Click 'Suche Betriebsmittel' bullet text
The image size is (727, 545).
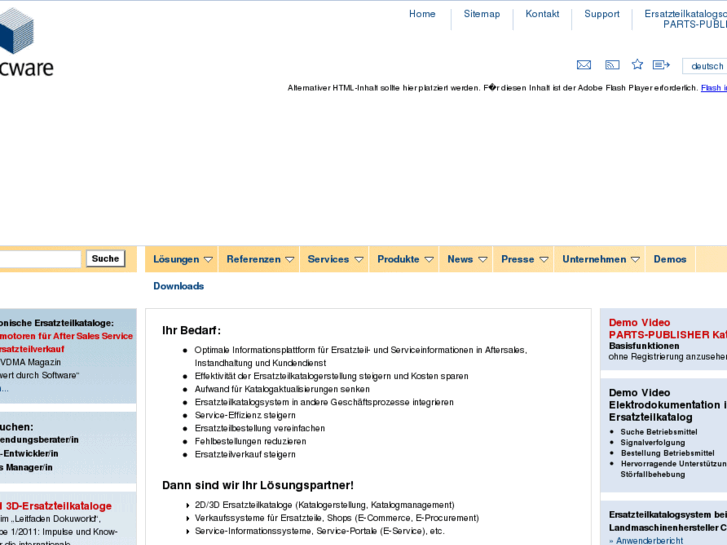coord(659,432)
